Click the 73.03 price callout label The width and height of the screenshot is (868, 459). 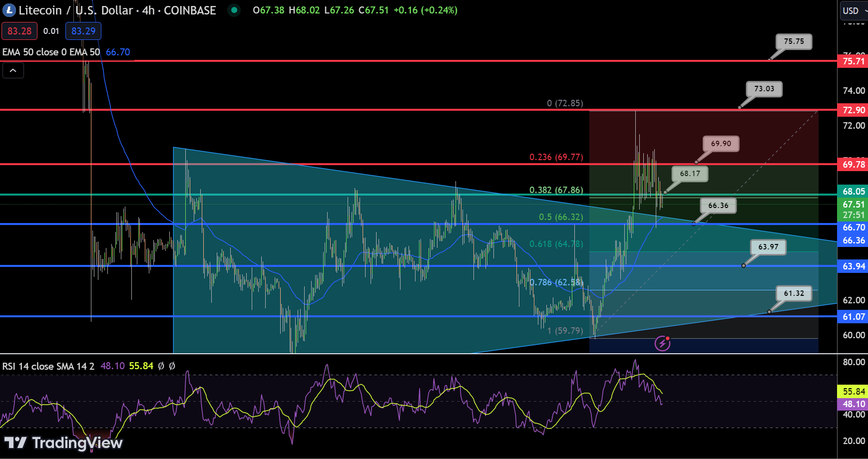764,89
